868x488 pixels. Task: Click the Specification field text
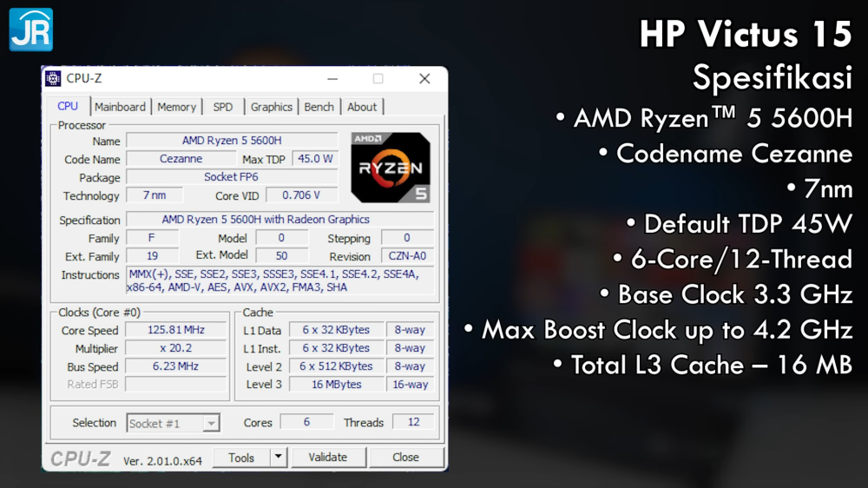pos(279,220)
